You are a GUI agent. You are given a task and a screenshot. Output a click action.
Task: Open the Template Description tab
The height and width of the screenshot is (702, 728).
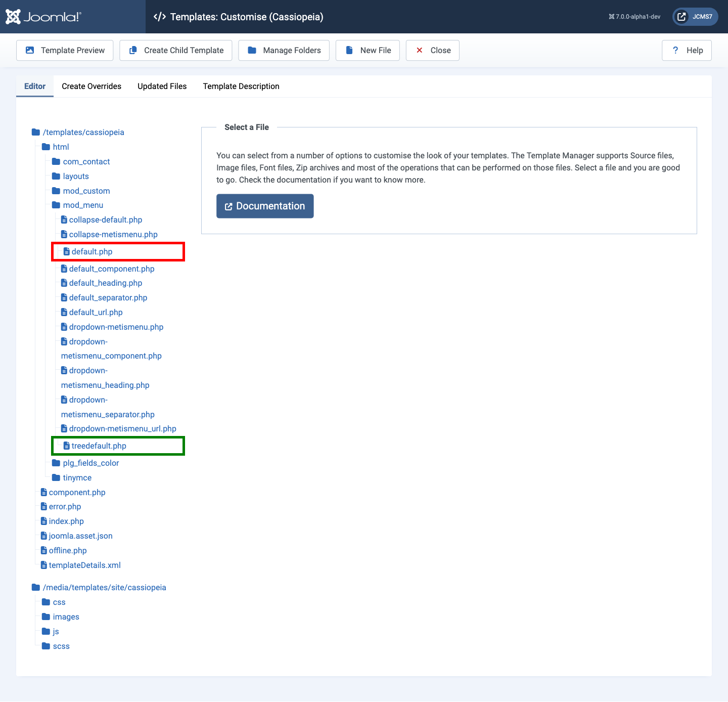coord(241,86)
